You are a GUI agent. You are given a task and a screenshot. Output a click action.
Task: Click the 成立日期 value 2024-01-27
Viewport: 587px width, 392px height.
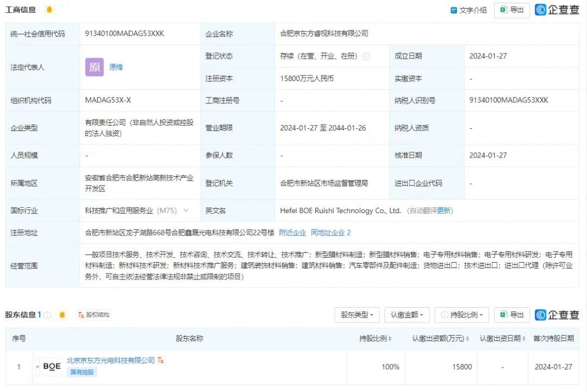click(488, 56)
